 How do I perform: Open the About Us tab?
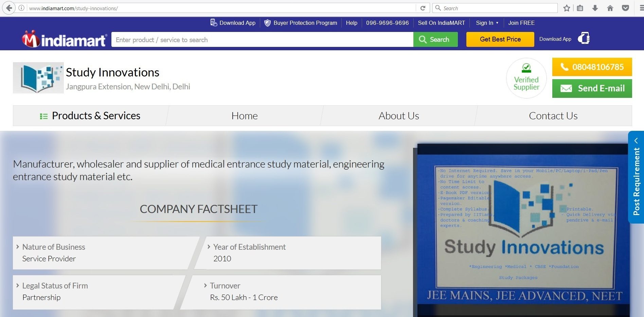(399, 116)
